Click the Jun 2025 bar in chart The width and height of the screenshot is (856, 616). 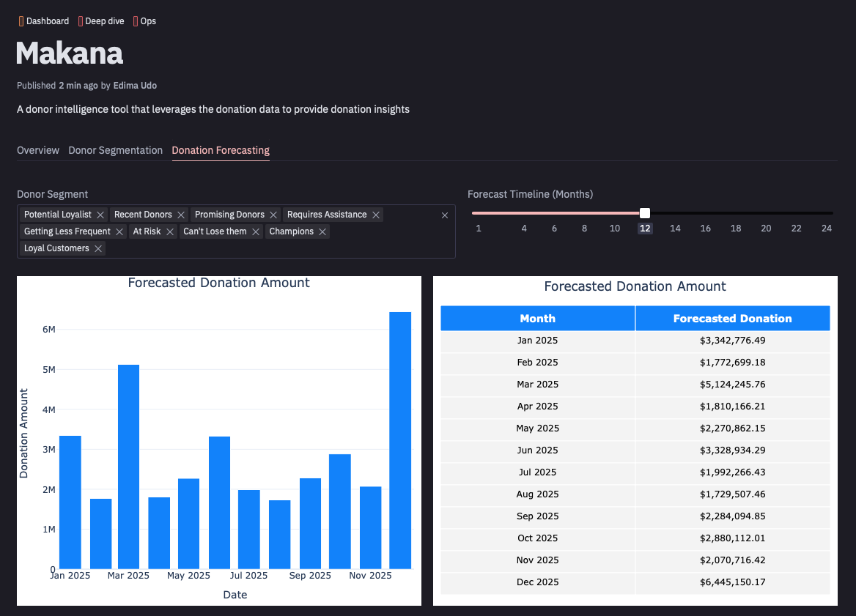[219, 502]
